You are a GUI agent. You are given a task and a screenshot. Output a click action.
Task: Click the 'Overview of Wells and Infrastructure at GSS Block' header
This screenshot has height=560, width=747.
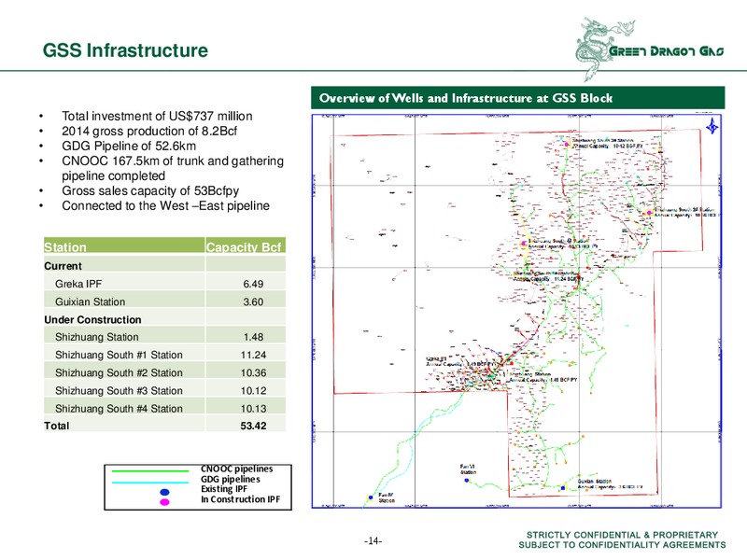click(x=466, y=98)
